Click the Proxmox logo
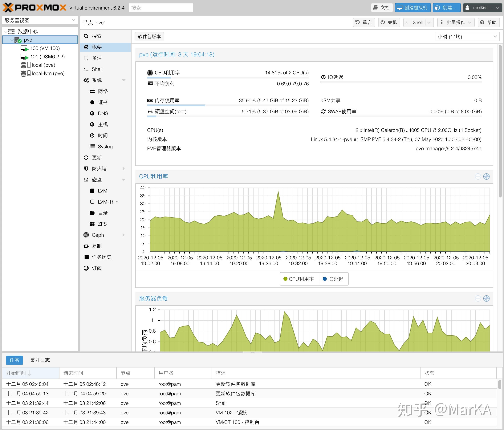Image resolution: width=504 pixels, height=430 pixels. click(x=35, y=8)
